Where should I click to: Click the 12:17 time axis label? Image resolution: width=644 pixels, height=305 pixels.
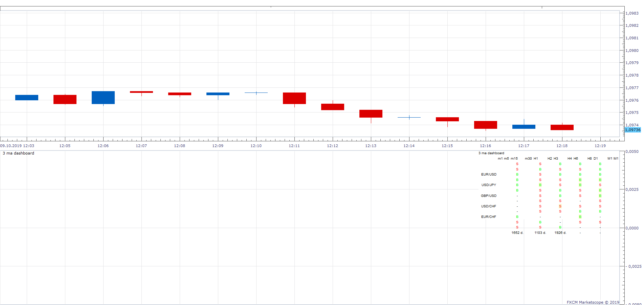tap(524, 146)
